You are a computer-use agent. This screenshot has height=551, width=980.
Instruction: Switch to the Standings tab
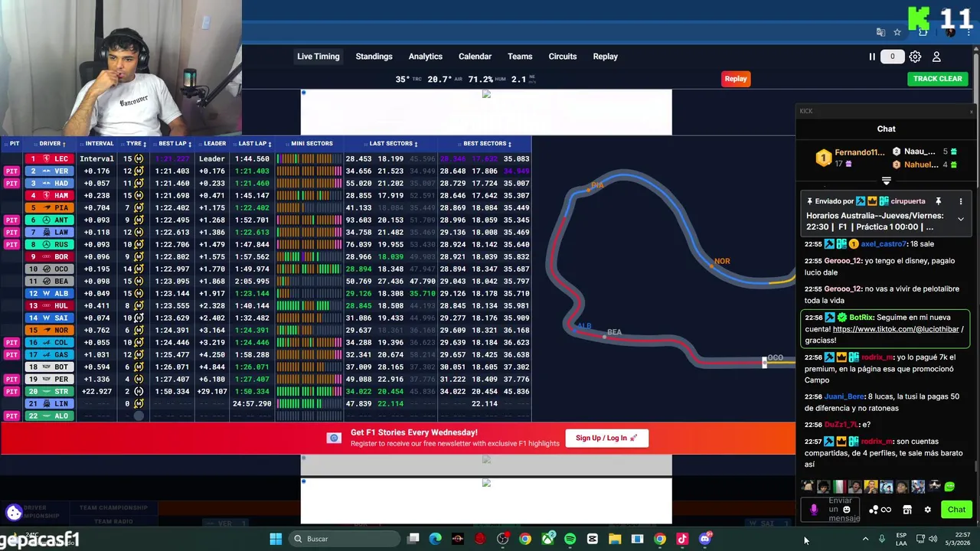click(374, 57)
